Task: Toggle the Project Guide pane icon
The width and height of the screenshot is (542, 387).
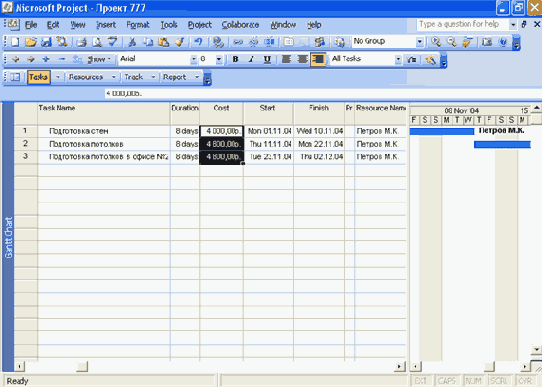Action: 15,77
